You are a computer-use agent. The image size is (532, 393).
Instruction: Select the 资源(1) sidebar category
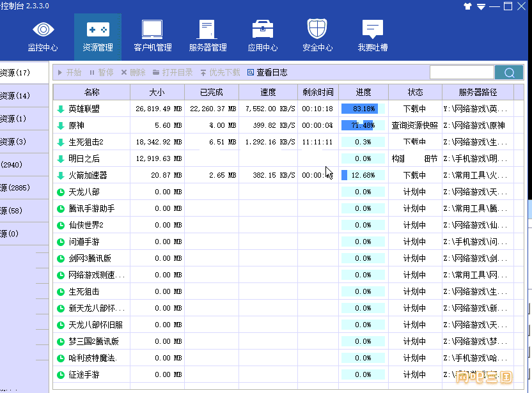point(24,119)
